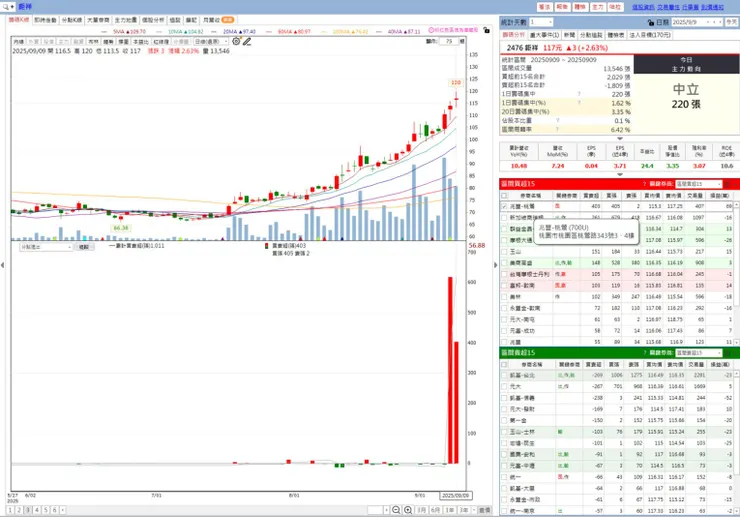The image size is (740, 517).
Task: Open the 月營收 tab
Action: click(x=218, y=20)
